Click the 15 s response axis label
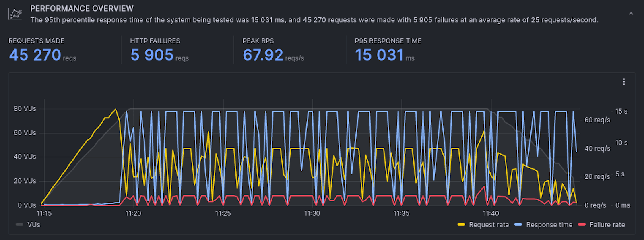The height and width of the screenshot is (240, 644). pos(621,111)
